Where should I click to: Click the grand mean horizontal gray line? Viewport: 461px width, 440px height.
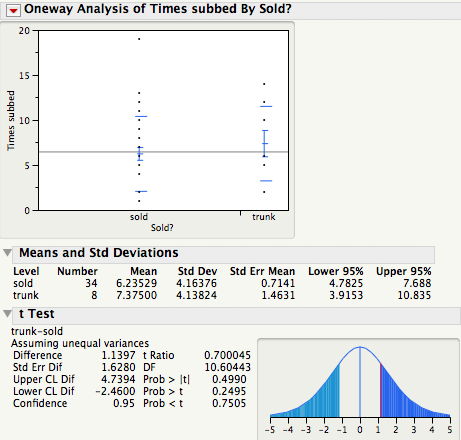163,152
